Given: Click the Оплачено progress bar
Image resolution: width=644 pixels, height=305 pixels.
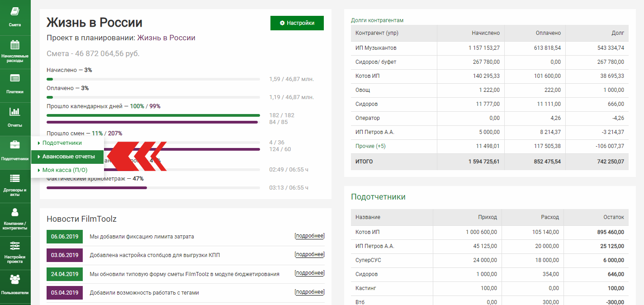Looking at the screenshot, I should click(153, 97).
